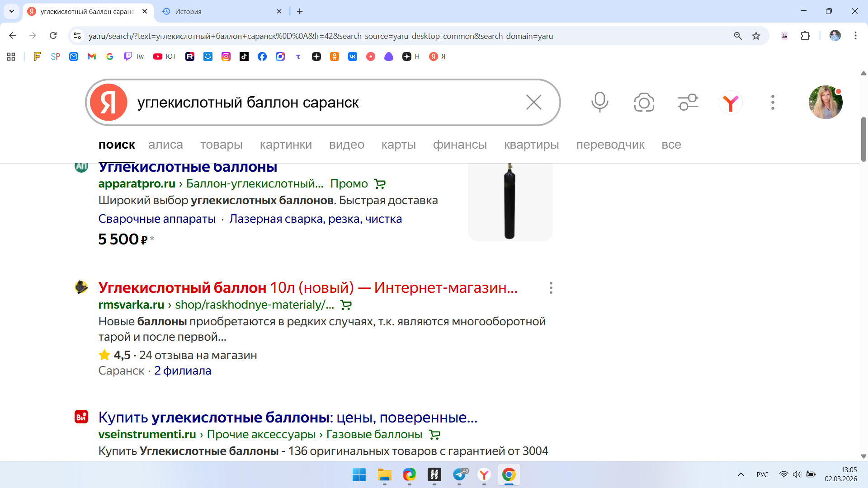Bookmark this page with star icon
868x488 pixels.
pyautogui.click(x=756, y=36)
